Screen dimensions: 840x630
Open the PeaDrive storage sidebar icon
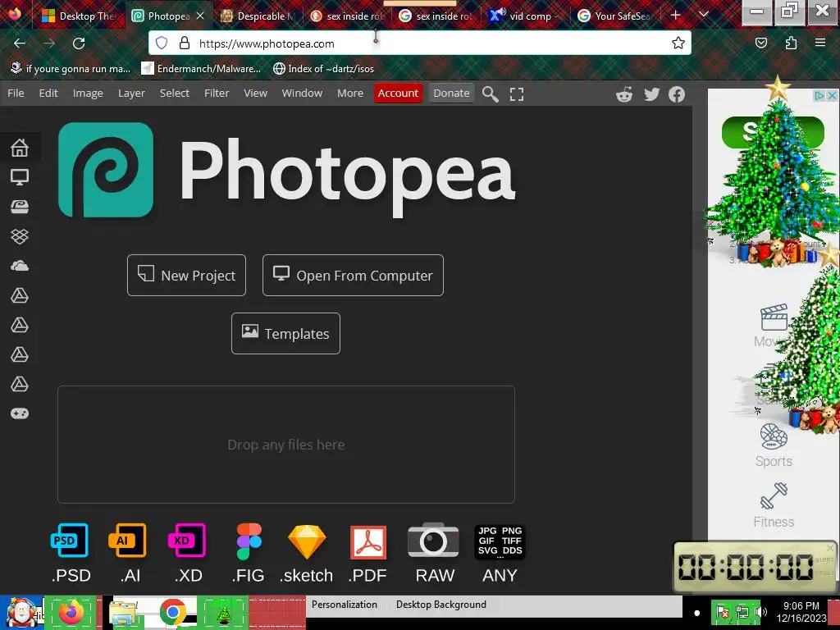pyautogui.click(x=20, y=207)
